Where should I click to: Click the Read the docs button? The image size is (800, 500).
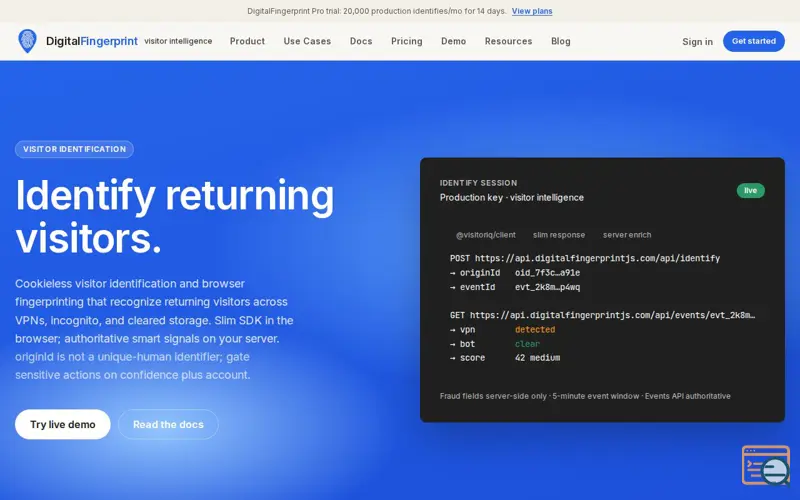pos(168,424)
